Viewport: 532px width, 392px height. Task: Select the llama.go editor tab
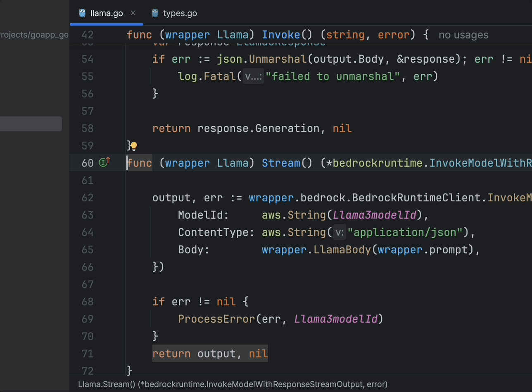pyautogui.click(x=106, y=13)
